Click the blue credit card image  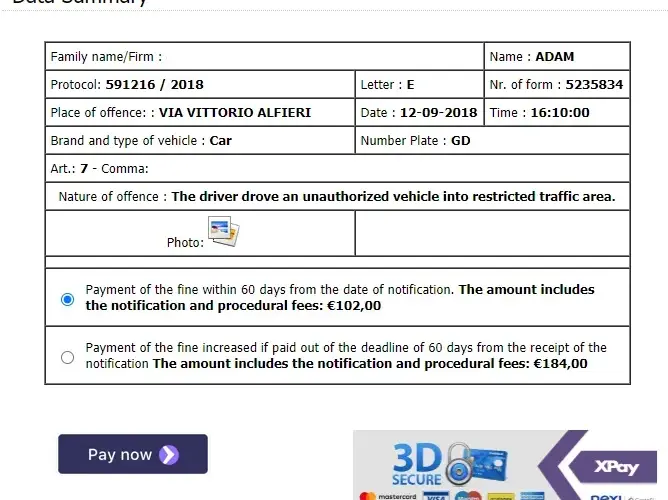[x=491, y=463]
